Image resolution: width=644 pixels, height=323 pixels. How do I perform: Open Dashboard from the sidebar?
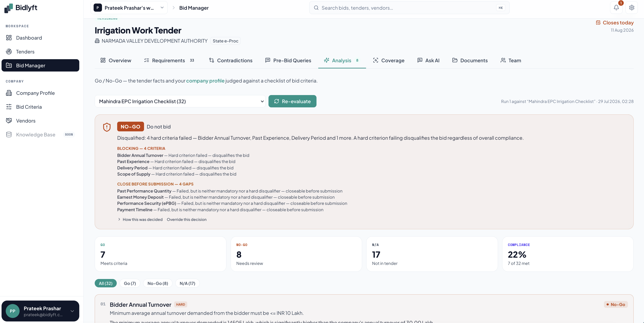(x=40, y=38)
